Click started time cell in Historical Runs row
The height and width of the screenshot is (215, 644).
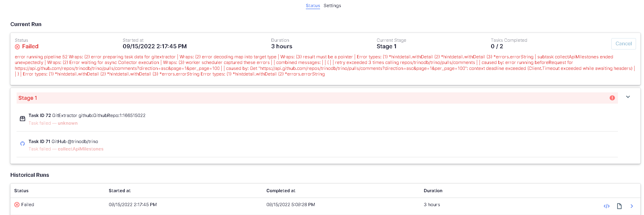[x=133, y=205]
